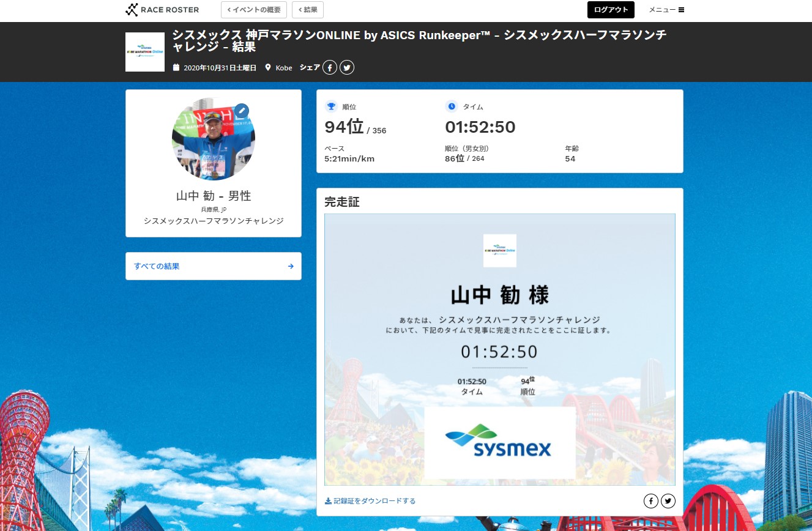Image resolution: width=812 pixels, height=531 pixels.
Task: Click 兵庫県, JP location text
Action: point(214,210)
